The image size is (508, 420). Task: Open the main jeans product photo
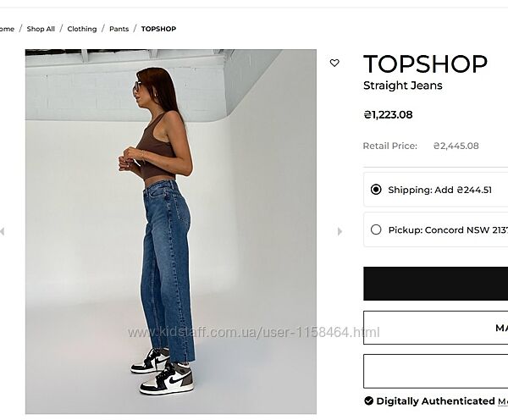(x=171, y=231)
